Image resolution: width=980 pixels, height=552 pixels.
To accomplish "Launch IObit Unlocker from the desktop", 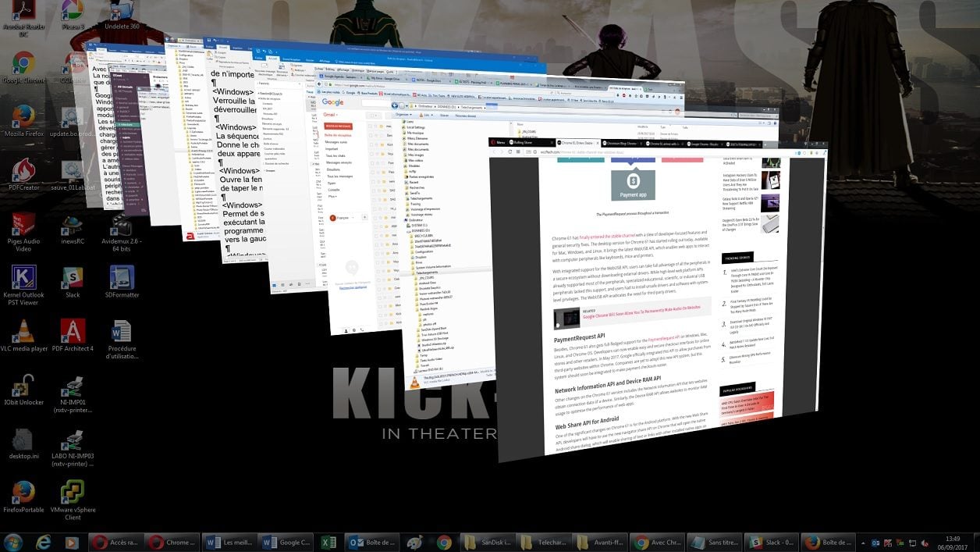I will coord(23,390).
